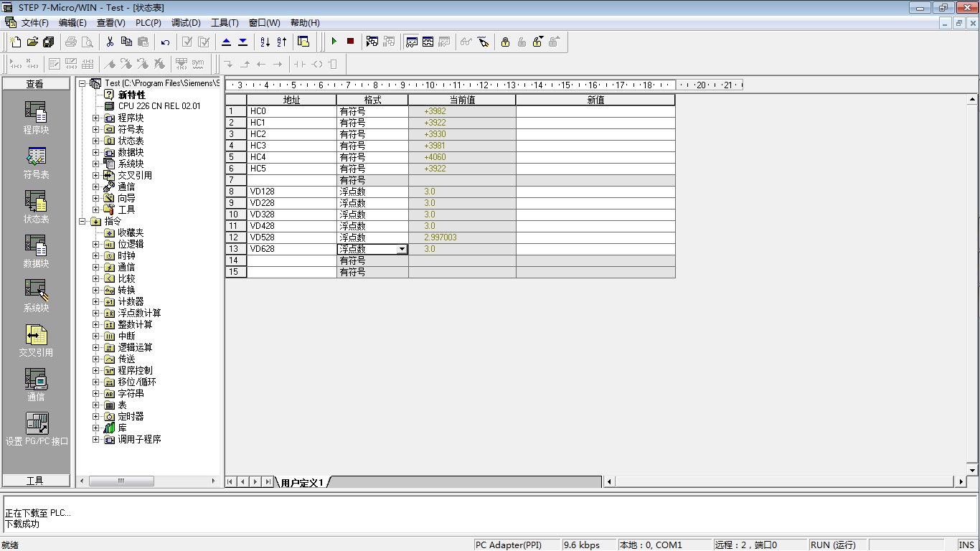
Task: Expand the 程序块 tree node
Action: tap(95, 118)
